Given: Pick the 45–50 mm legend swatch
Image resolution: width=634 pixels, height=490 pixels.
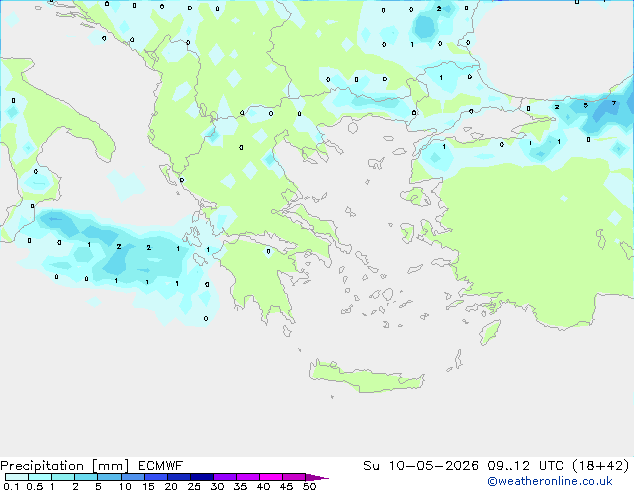Looking at the screenshot, I should [294, 477].
